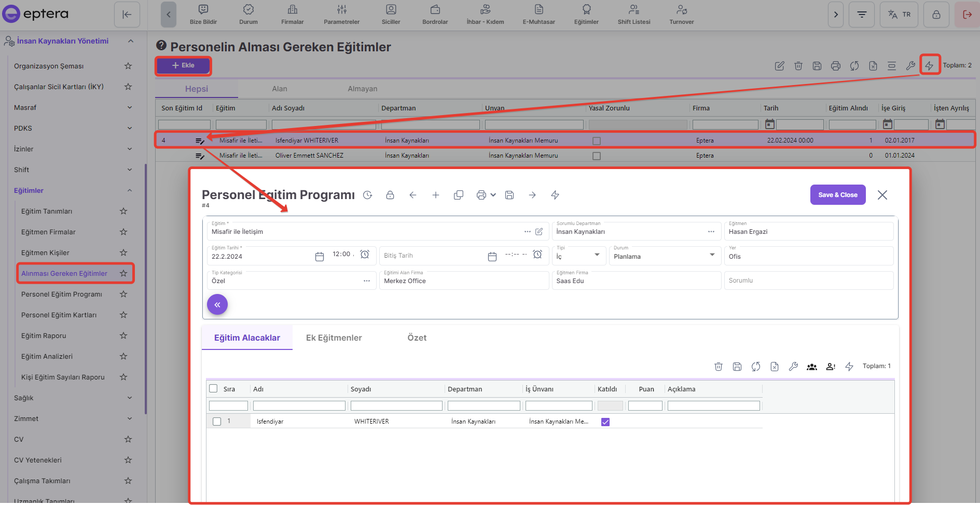Click the history clock icon next to dialog title

pos(368,195)
